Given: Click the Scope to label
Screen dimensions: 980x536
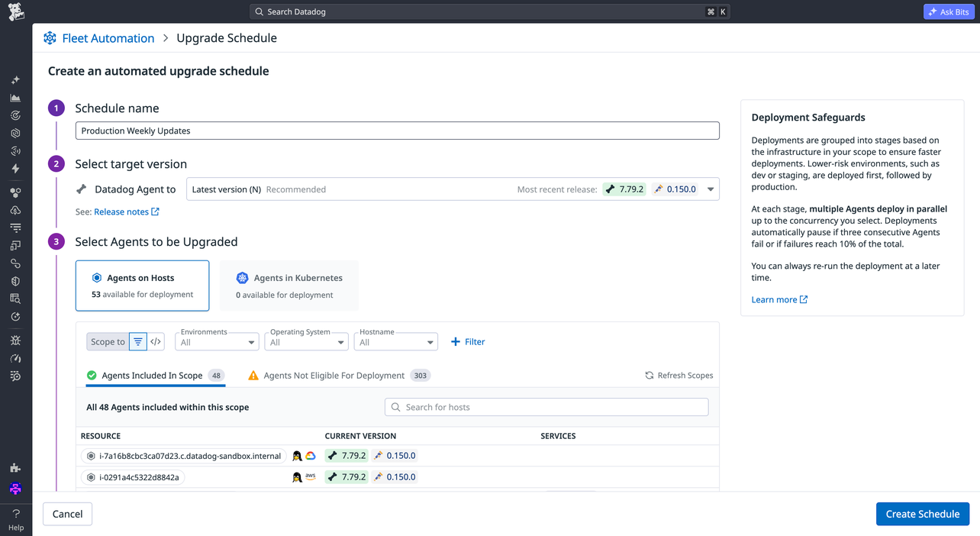Looking at the screenshot, I should coord(108,342).
